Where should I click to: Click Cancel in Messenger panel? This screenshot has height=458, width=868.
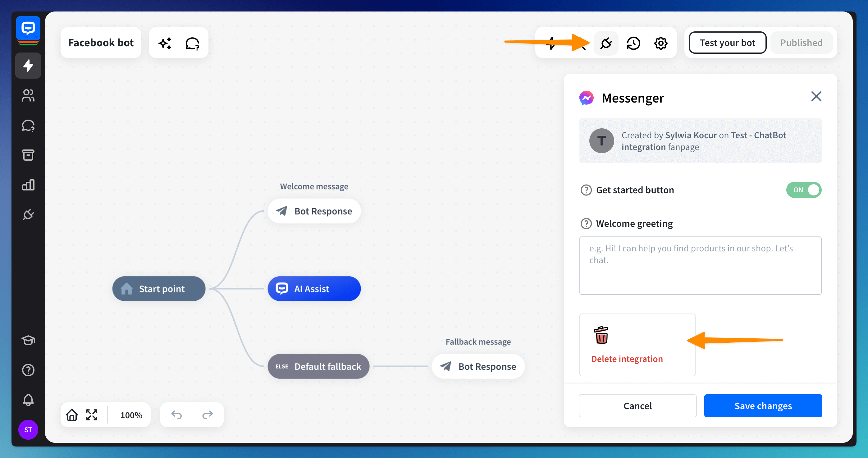pos(637,405)
